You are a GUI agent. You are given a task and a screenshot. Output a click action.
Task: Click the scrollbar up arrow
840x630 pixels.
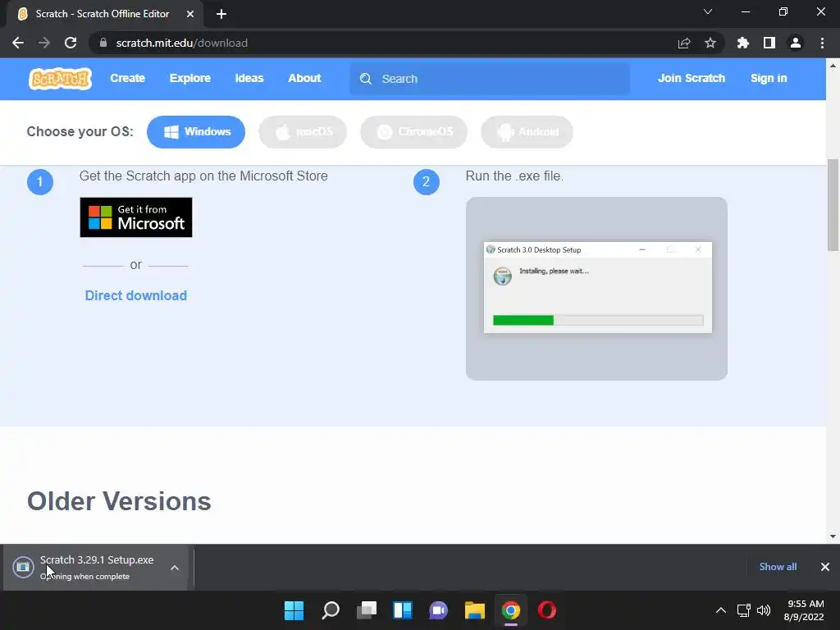tap(833, 66)
